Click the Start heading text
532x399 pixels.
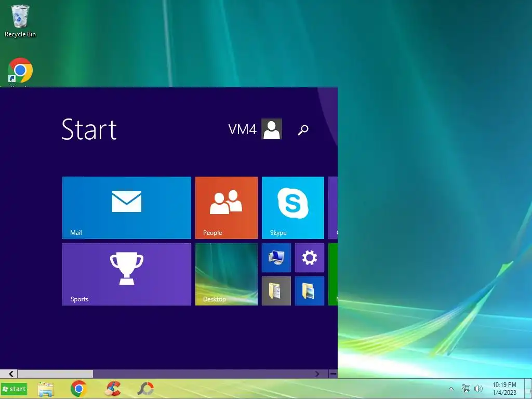pyautogui.click(x=89, y=129)
